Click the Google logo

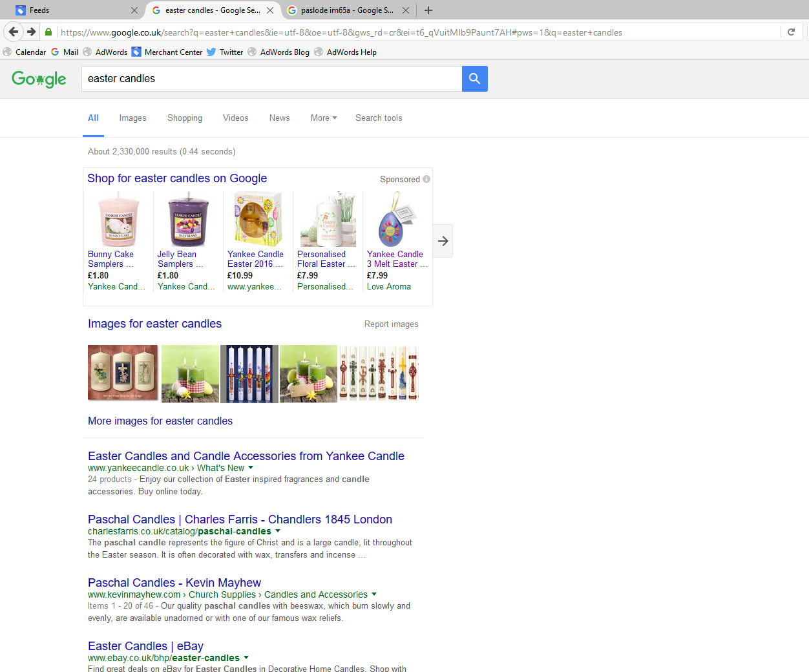click(x=39, y=79)
